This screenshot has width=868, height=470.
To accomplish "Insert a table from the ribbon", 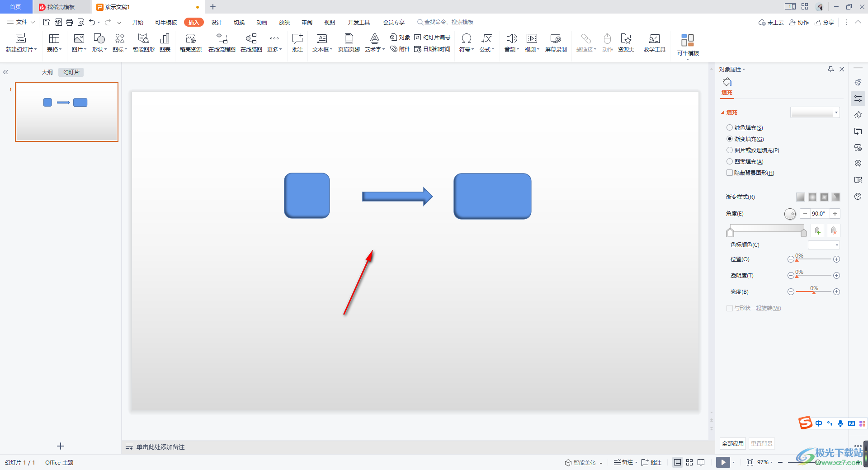I will (x=54, y=43).
